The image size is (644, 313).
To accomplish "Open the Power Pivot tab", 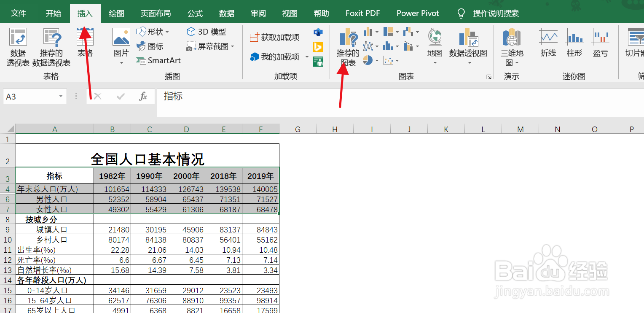I will [417, 13].
